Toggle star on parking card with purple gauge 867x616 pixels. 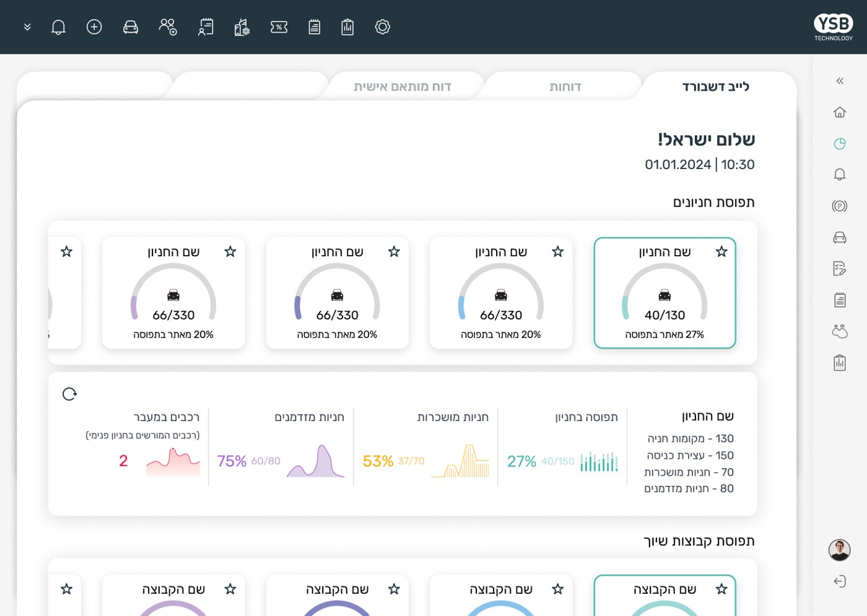[x=230, y=251]
